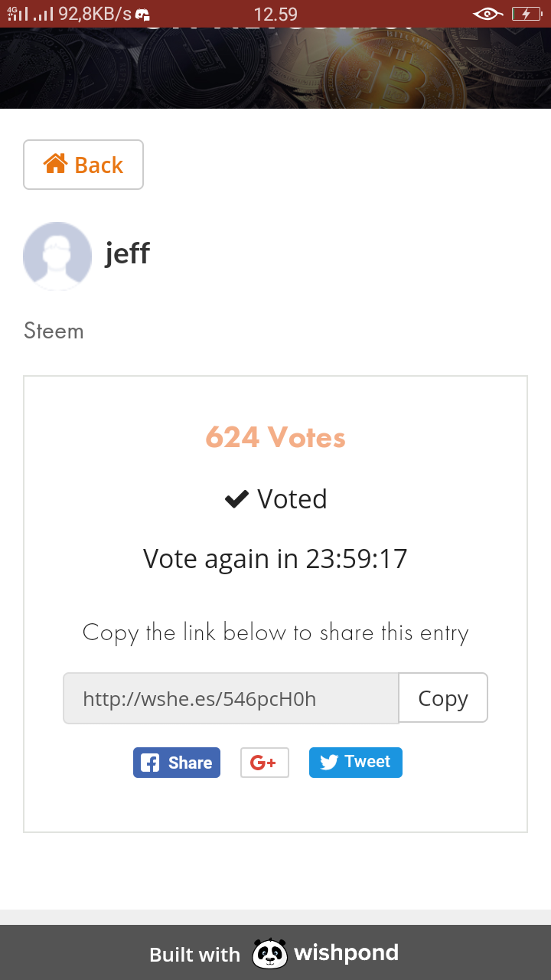Tap the orange home icon in Back button
Screen dimensions: 551x980
point(55,164)
